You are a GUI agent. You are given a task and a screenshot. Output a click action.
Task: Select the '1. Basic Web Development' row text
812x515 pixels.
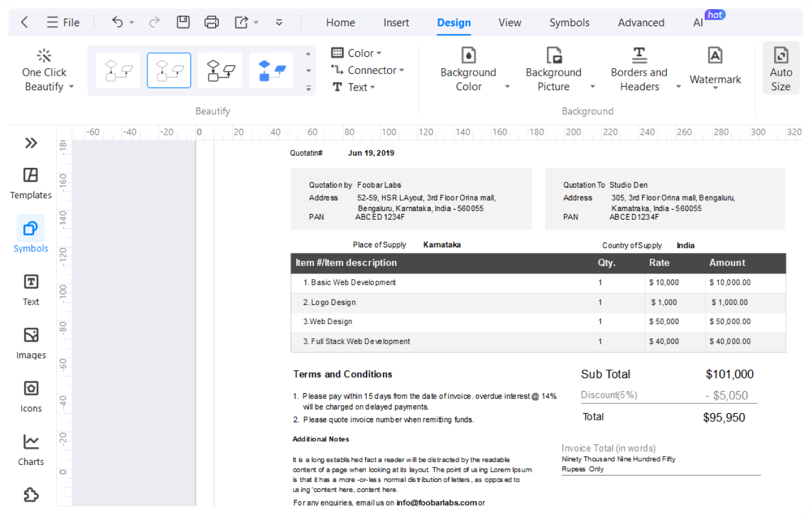[x=349, y=283]
